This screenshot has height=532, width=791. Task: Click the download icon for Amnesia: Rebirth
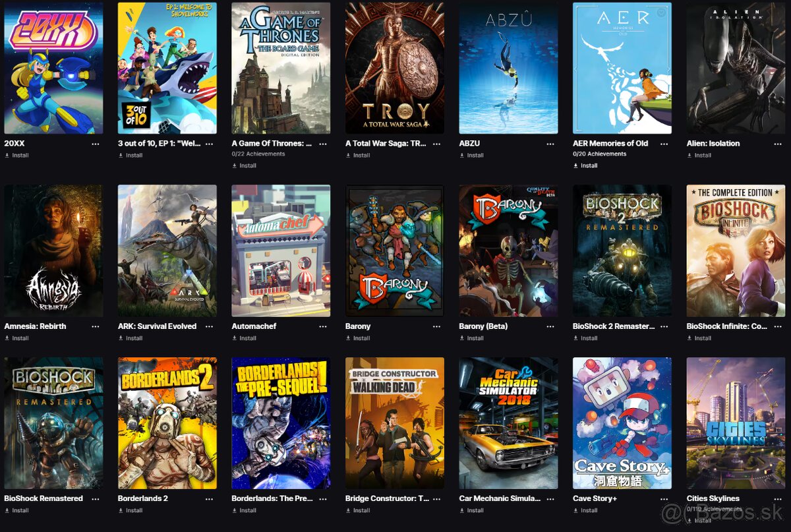pos(6,338)
